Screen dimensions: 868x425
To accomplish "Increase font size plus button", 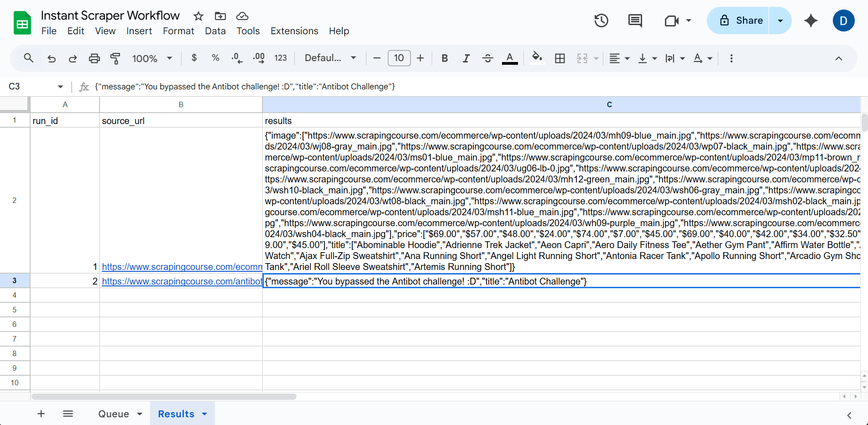I will point(420,58).
